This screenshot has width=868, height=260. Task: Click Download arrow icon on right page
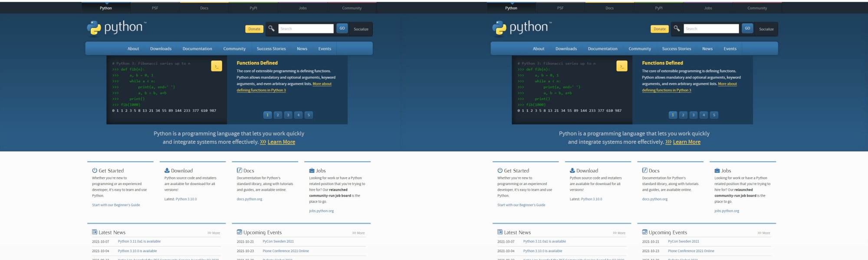coord(572,170)
